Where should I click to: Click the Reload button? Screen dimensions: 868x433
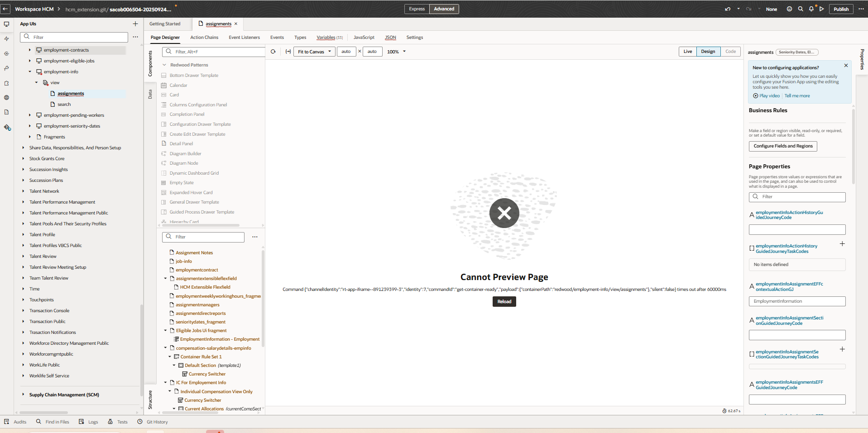coord(504,302)
